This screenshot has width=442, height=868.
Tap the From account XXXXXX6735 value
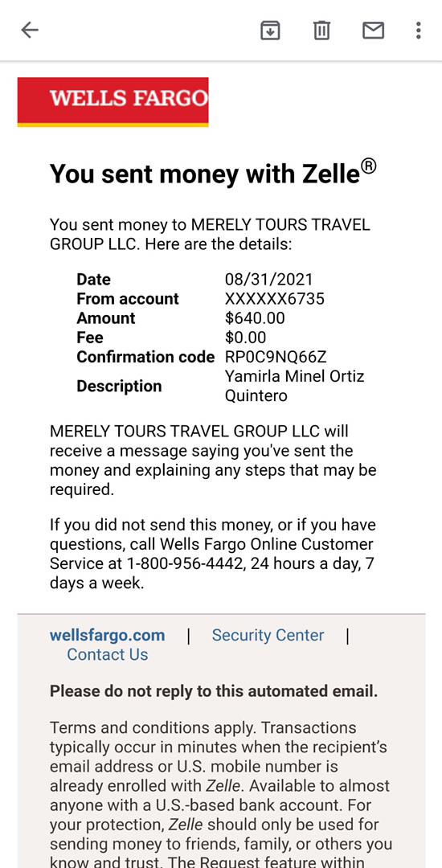(274, 299)
